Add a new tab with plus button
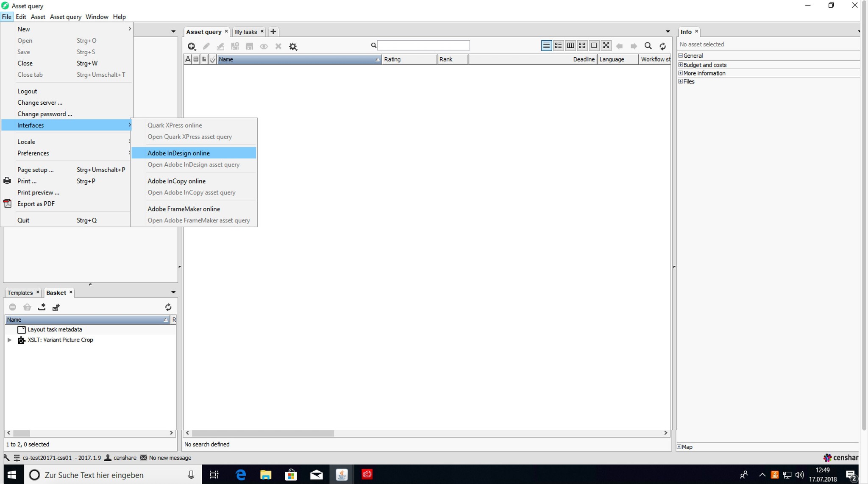The image size is (868, 484). point(273,31)
